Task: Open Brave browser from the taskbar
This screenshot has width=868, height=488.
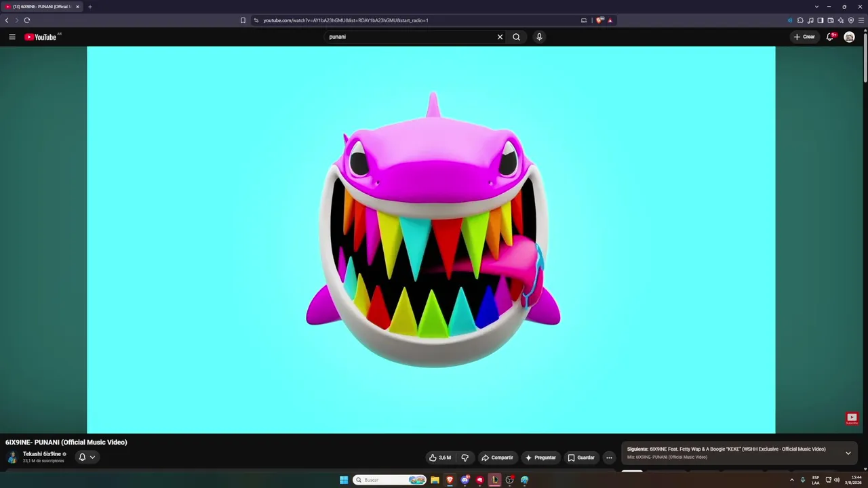Action: point(450,480)
